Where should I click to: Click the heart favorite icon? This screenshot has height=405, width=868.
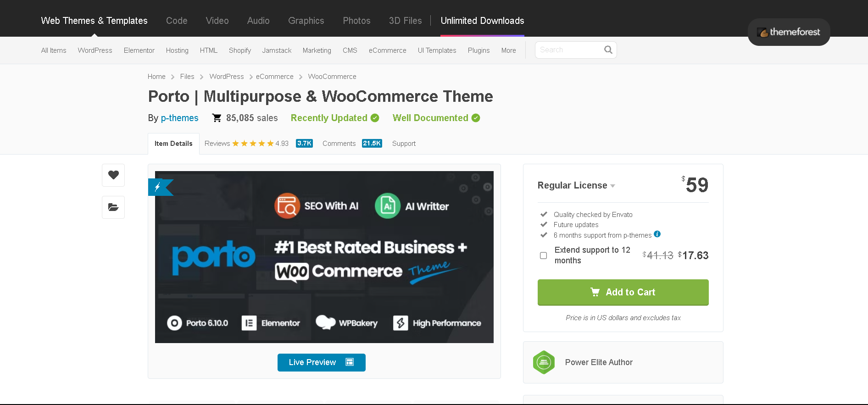point(113,175)
